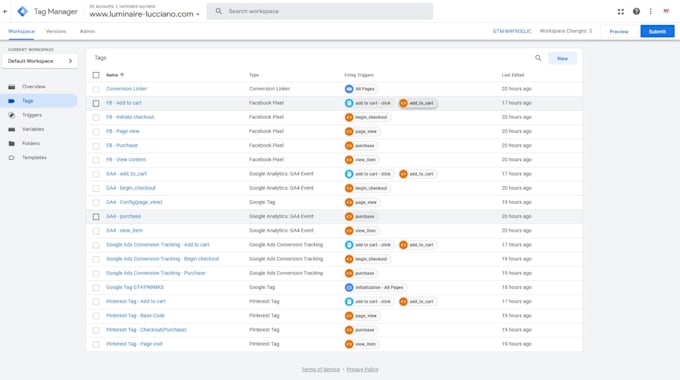This screenshot has width=680, height=380.
Task: Click the New tag button
Action: point(562,58)
